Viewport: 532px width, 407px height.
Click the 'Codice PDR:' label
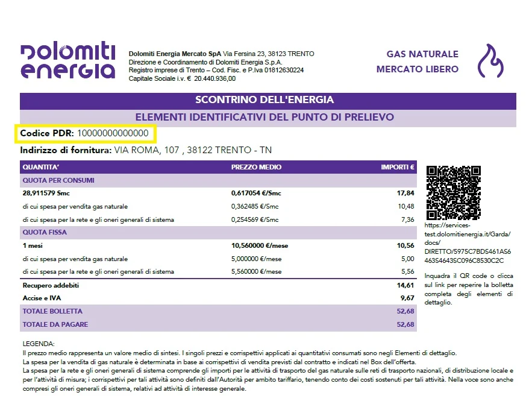coord(47,133)
